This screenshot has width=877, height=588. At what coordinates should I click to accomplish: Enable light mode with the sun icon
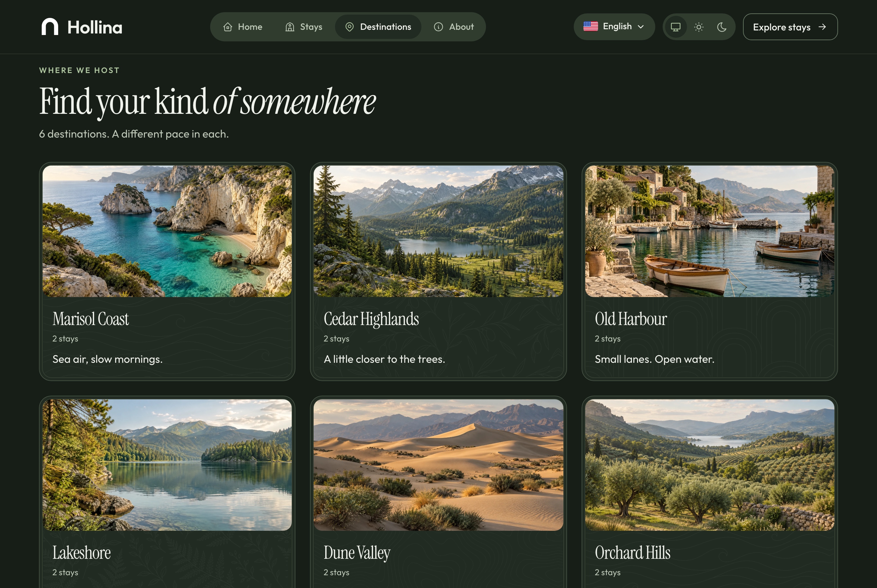point(699,27)
